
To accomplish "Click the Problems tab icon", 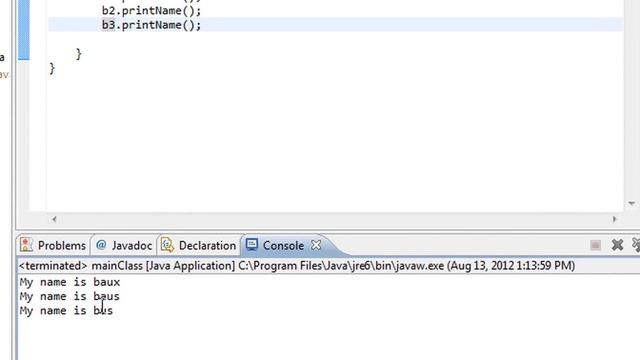I will (26, 244).
